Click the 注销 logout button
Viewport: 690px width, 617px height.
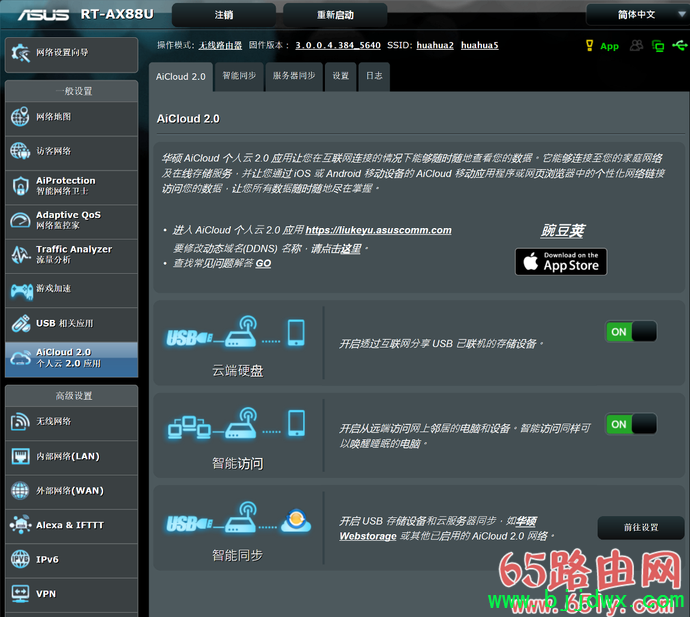pyautogui.click(x=224, y=15)
